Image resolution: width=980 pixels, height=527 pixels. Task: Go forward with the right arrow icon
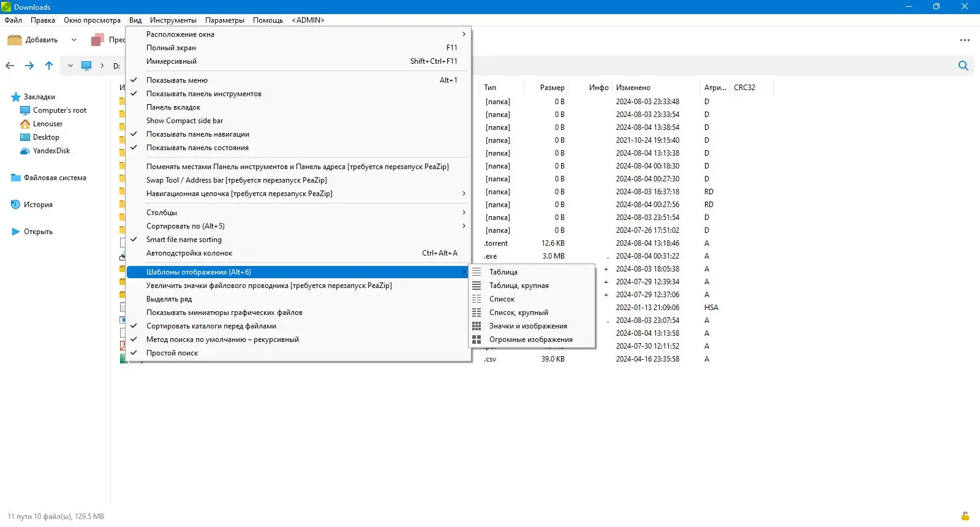(x=29, y=66)
